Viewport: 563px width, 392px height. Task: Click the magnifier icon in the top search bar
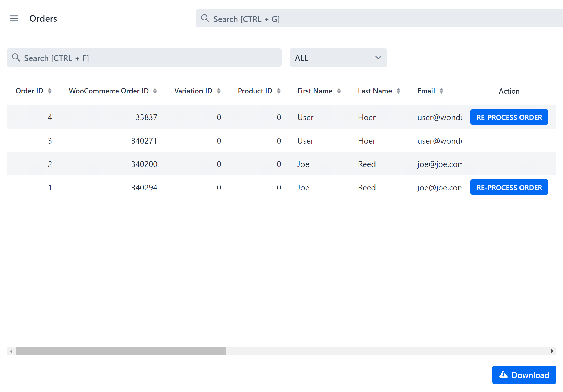pyautogui.click(x=205, y=18)
